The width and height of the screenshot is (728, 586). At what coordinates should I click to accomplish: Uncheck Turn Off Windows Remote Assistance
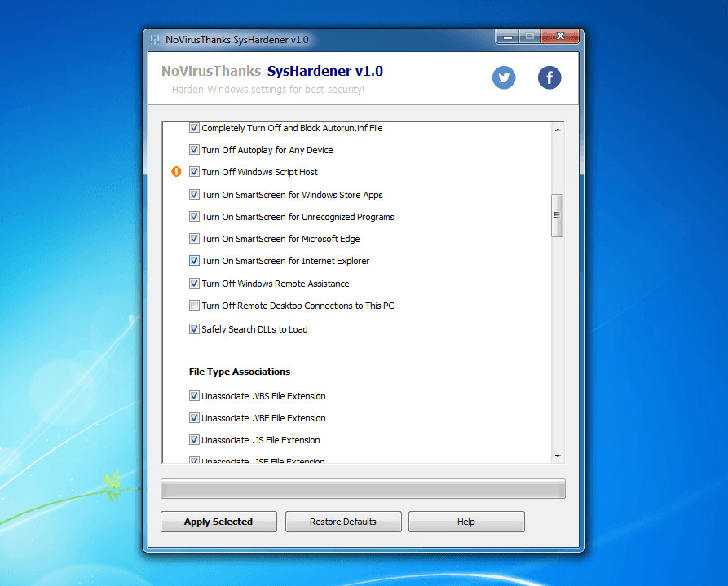[x=194, y=284]
